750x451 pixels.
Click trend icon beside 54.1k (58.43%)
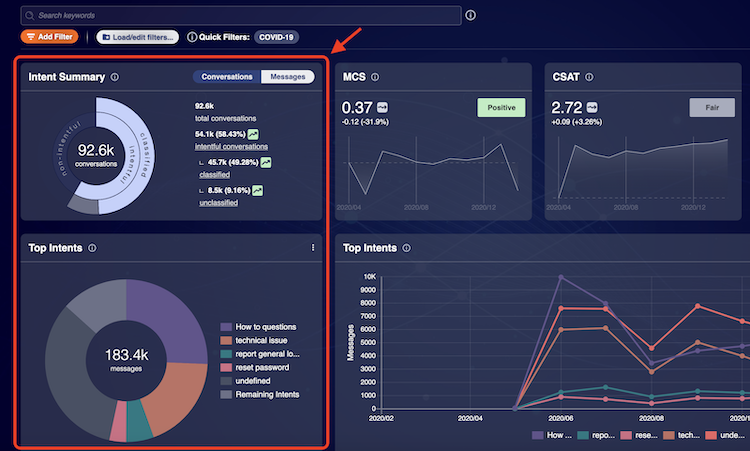[253, 134]
